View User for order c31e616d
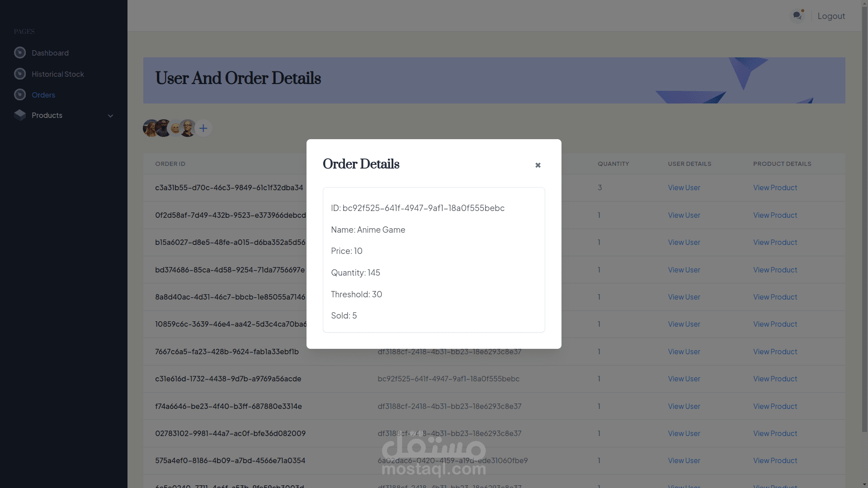 point(684,379)
